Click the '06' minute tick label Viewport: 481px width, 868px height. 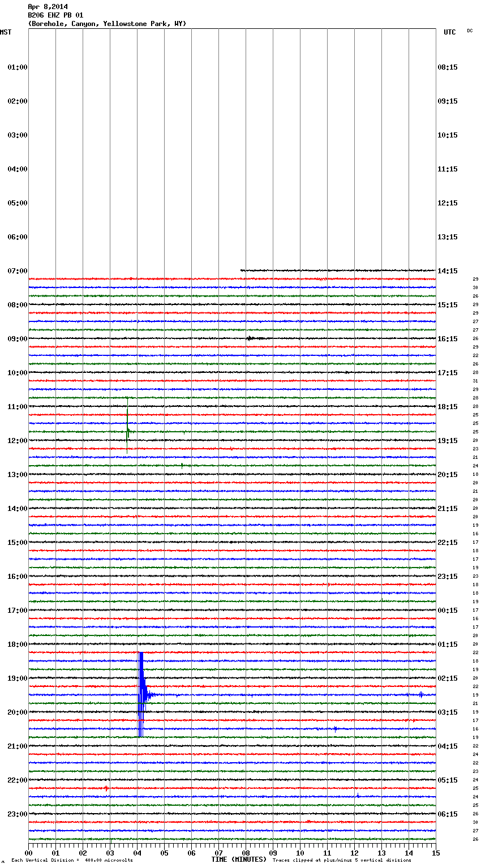[191, 853]
